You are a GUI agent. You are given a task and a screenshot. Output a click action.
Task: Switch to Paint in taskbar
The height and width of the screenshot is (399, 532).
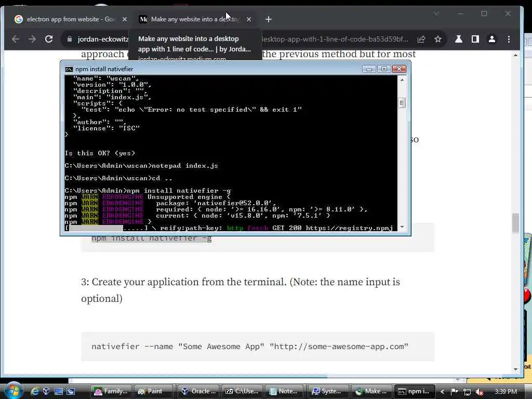coord(154,391)
